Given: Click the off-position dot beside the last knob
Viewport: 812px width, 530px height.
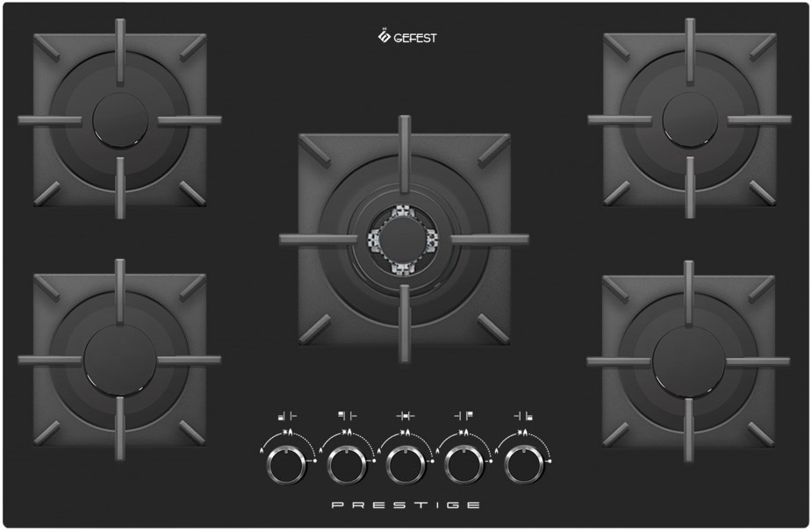Looking at the screenshot, I should 550,461.
